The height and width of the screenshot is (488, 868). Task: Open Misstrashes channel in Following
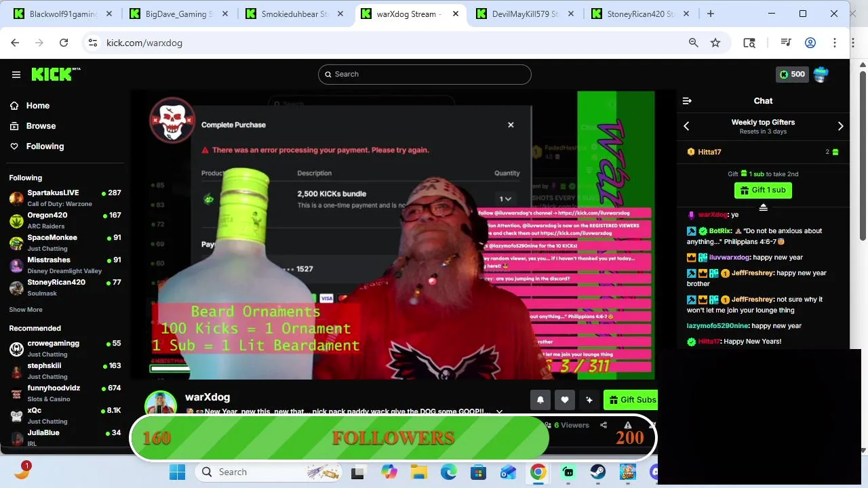[65, 265]
